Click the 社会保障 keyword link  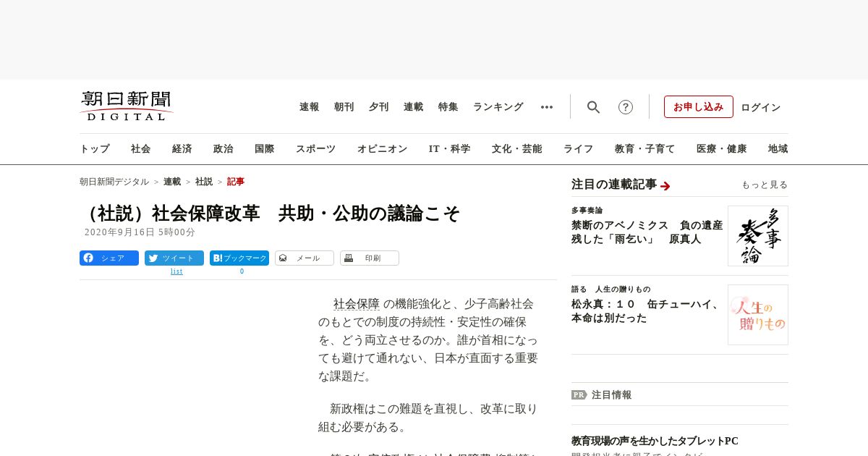357,304
